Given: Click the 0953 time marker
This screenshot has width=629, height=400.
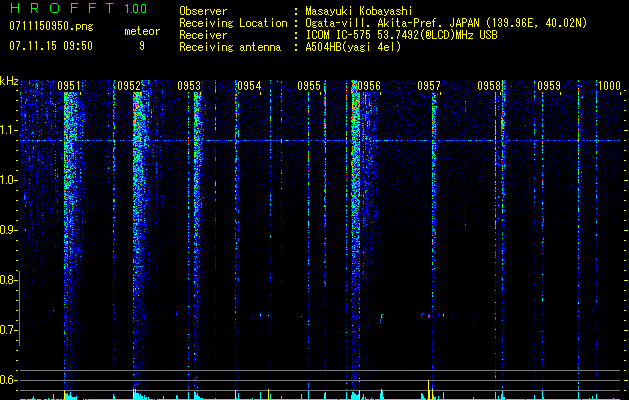Looking at the screenshot, I should click(x=189, y=86).
